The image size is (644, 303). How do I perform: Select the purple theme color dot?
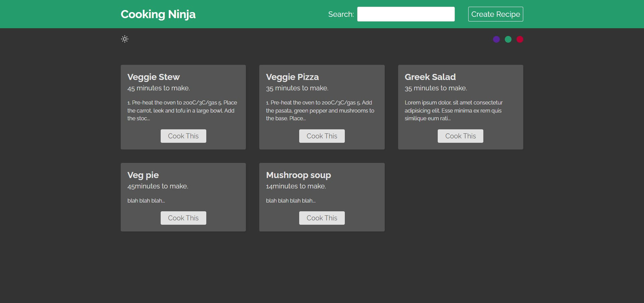coord(496,39)
